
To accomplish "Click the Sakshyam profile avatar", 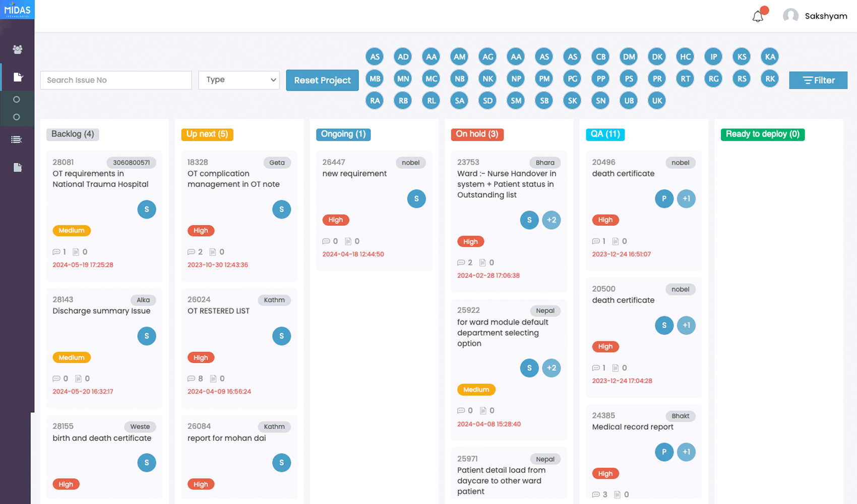I will click(790, 16).
